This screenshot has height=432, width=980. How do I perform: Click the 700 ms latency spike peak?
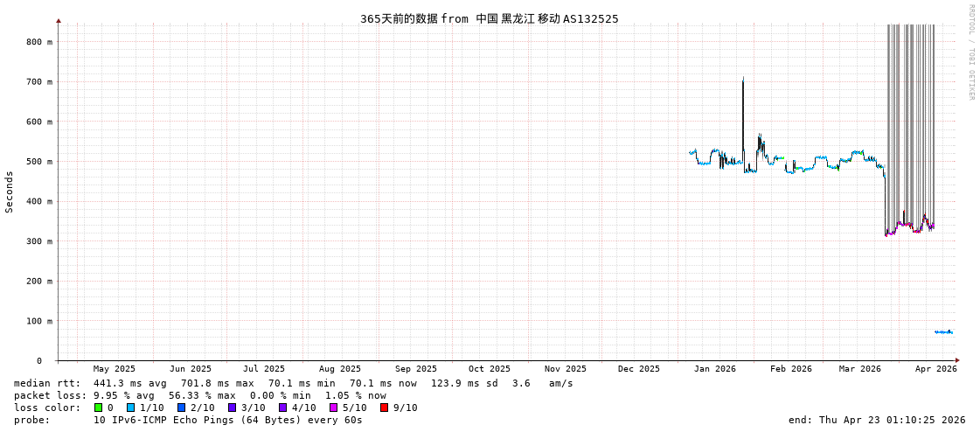pos(743,80)
